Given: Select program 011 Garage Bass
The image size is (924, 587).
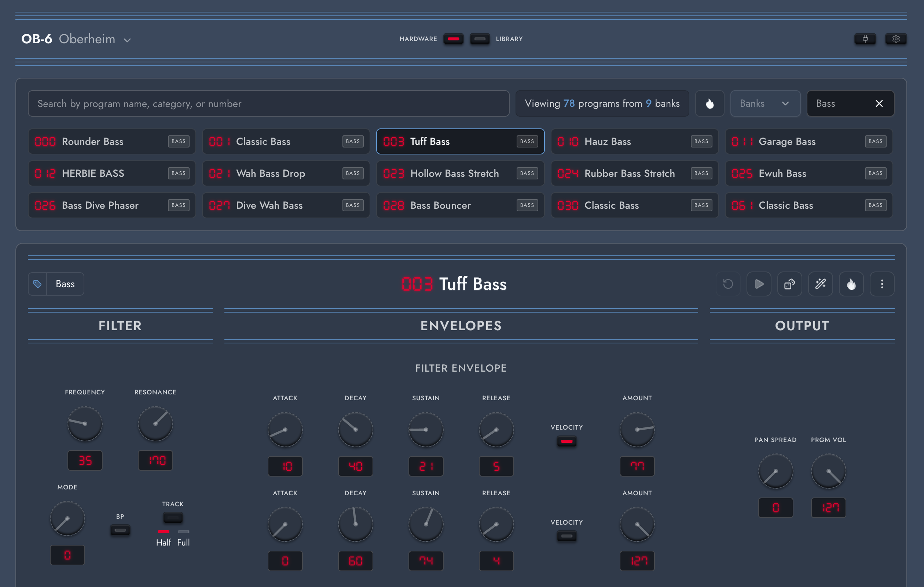Looking at the screenshot, I should tap(809, 141).
